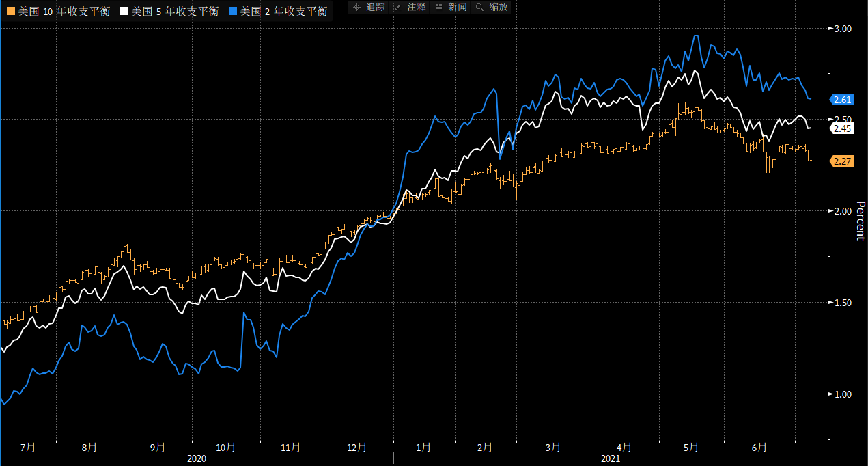The width and height of the screenshot is (868, 466).
Task: Click the white 2.45 last-value tag
Action: 842,128
